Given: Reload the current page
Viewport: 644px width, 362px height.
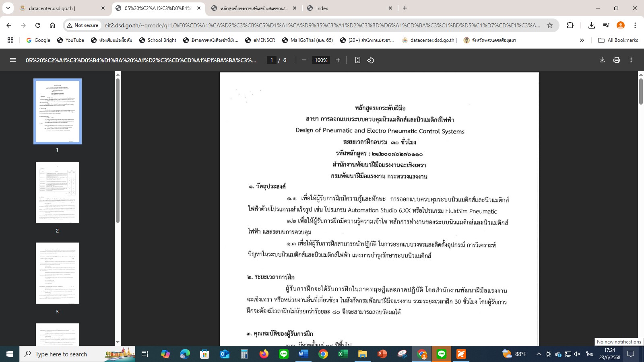Looking at the screenshot, I should coord(38,25).
